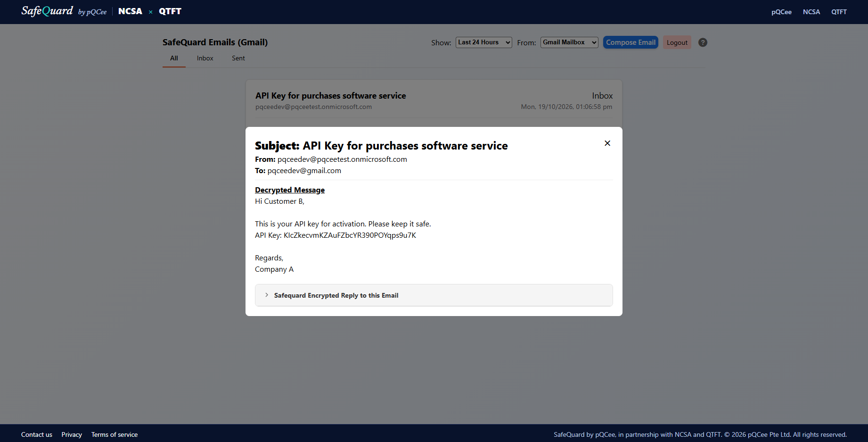Expand Safequard Encrypted Reply to this Email
The width and height of the screenshot is (868, 442).
tap(434, 295)
